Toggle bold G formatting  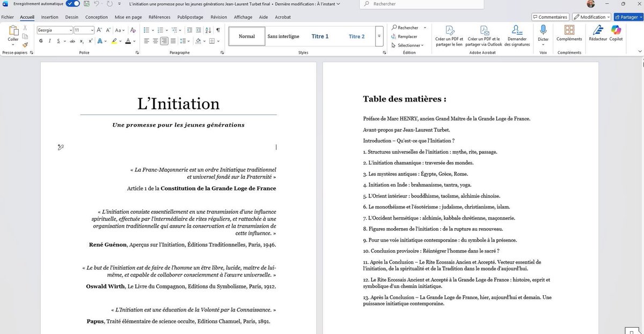coord(41,41)
